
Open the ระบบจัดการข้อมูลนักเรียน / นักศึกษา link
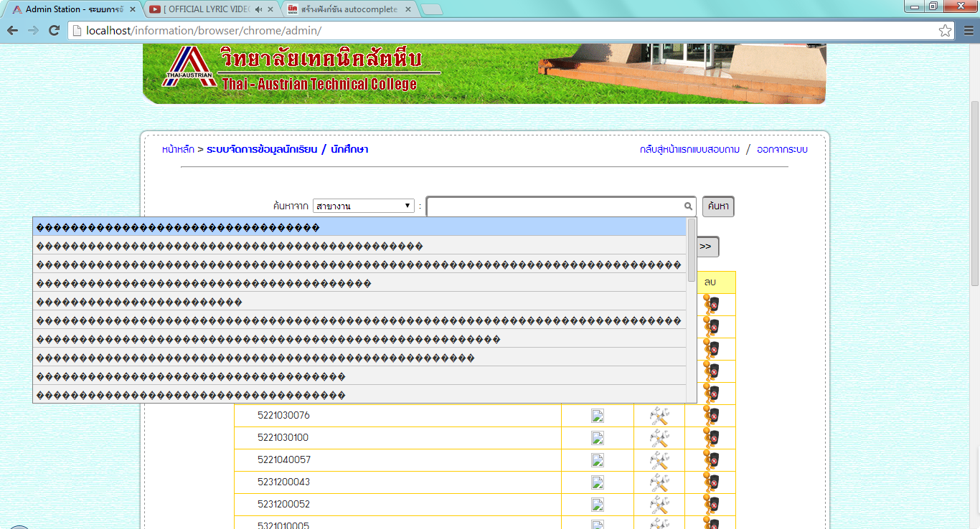(287, 149)
